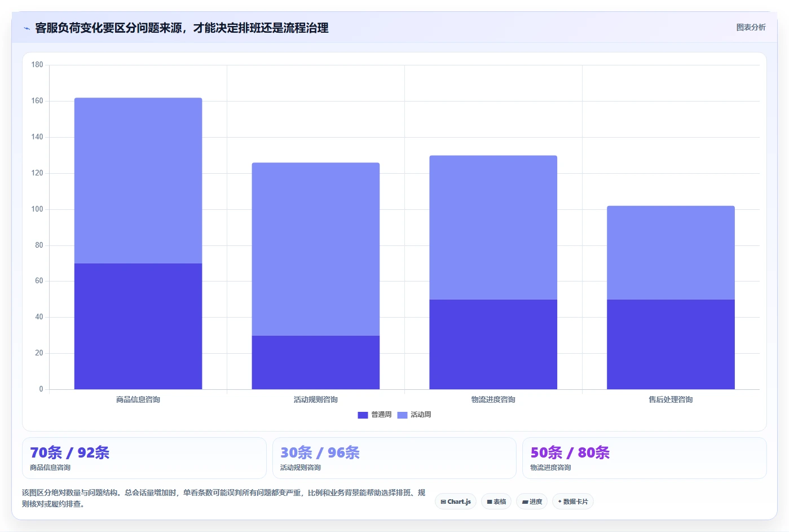
Task: Click the y-axis value 180
Action: click(x=37, y=65)
